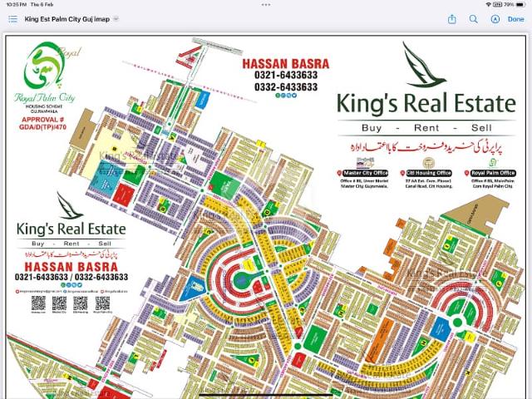Click the small King's Real Estate bird logo
532x399 pixels.
pos(69,205)
